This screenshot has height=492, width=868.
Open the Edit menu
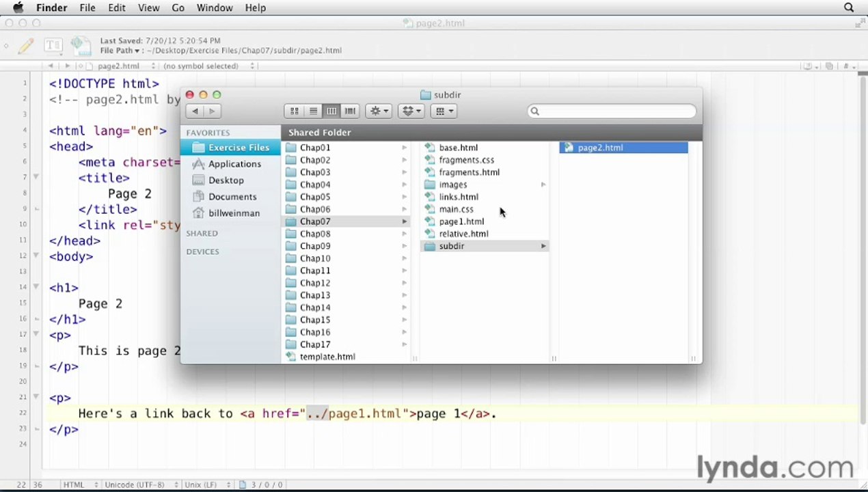coord(117,8)
